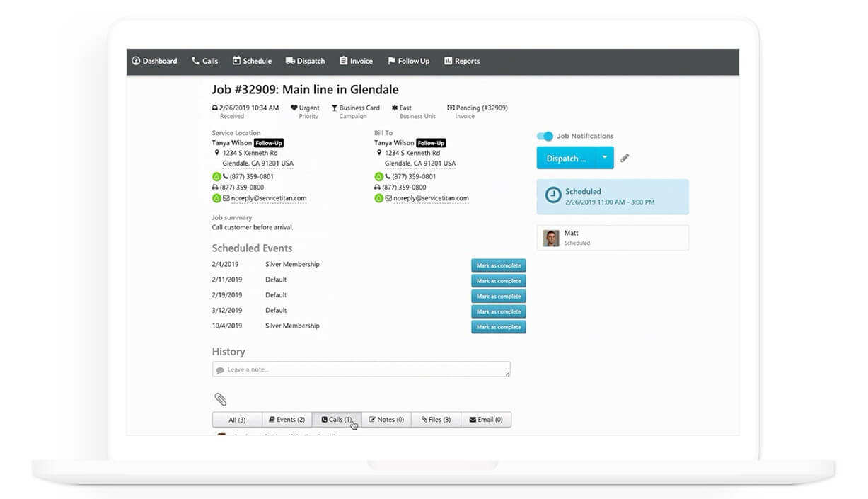Click the paperclip attachment icon under History
Image resolution: width=868 pixels, height=499 pixels.
point(220,399)
